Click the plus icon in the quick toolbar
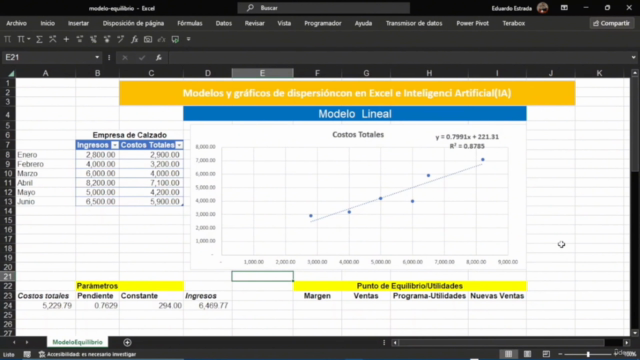The width and height of the screenshot is (640, 360). [66, 39]
